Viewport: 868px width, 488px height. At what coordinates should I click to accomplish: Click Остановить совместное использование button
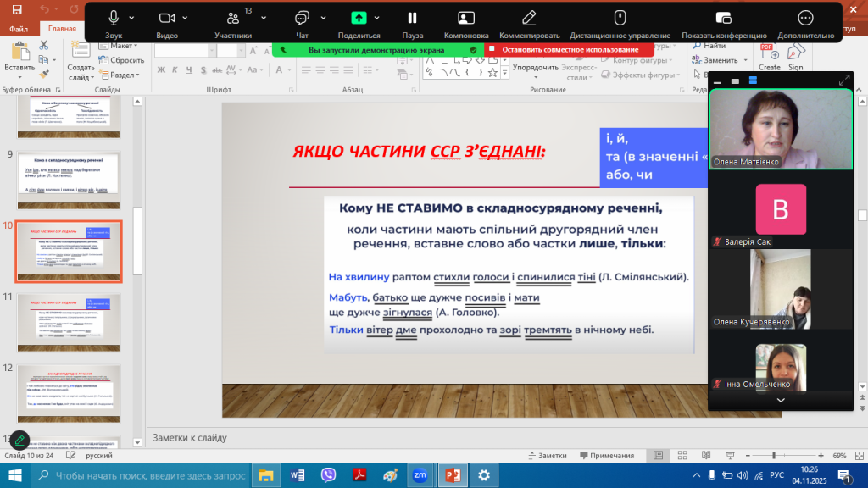point(570,50)
